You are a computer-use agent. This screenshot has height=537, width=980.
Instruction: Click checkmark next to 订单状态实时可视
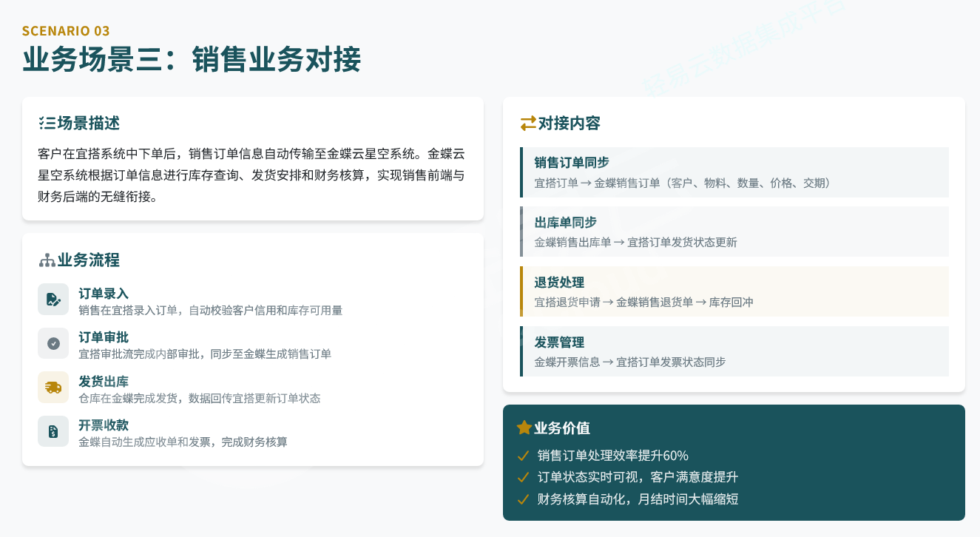524,477
